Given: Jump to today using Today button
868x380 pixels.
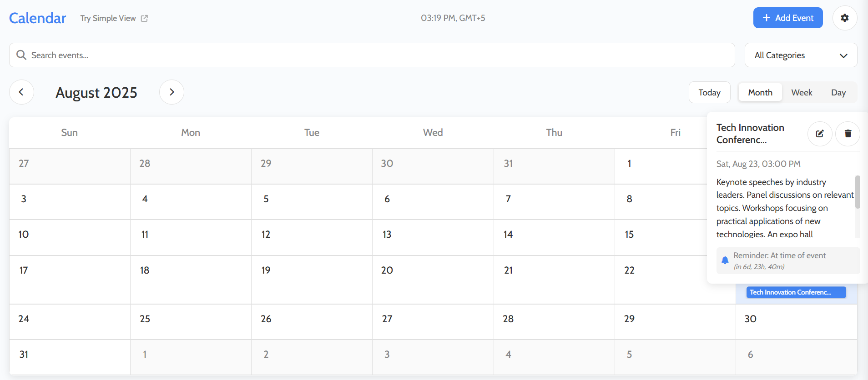Looking at the screenshot, I should 710,92.
